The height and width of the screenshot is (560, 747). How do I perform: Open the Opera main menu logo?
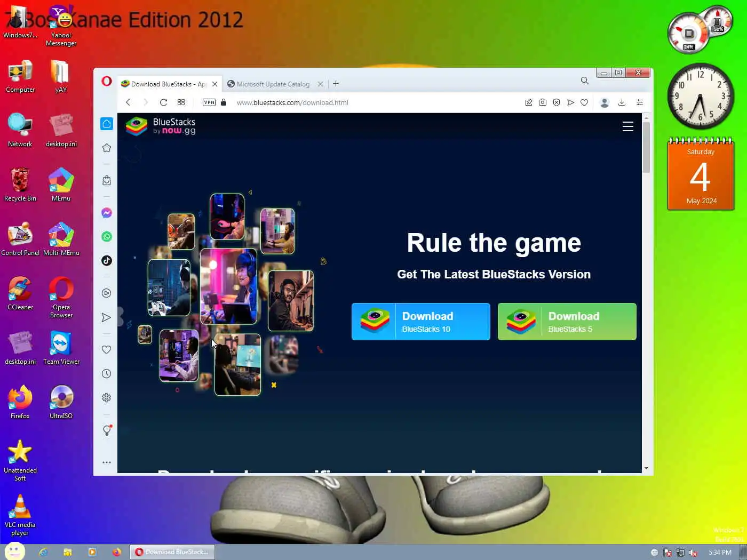click(x=107, y=81)
